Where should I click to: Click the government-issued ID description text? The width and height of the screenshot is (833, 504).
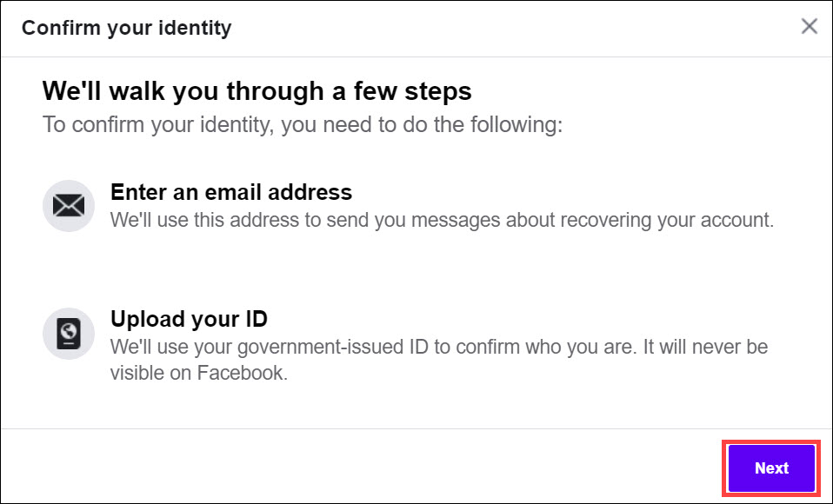point(438,348)
